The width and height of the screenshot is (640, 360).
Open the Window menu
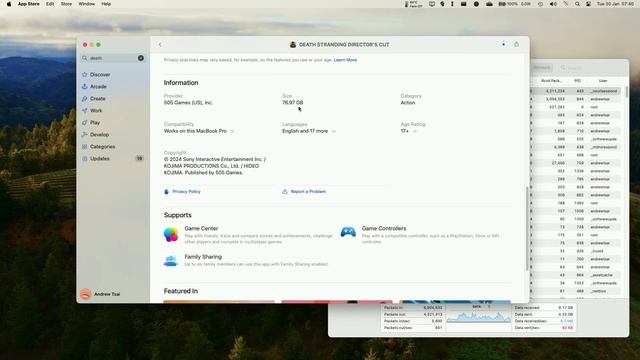(x=86, y=4)
